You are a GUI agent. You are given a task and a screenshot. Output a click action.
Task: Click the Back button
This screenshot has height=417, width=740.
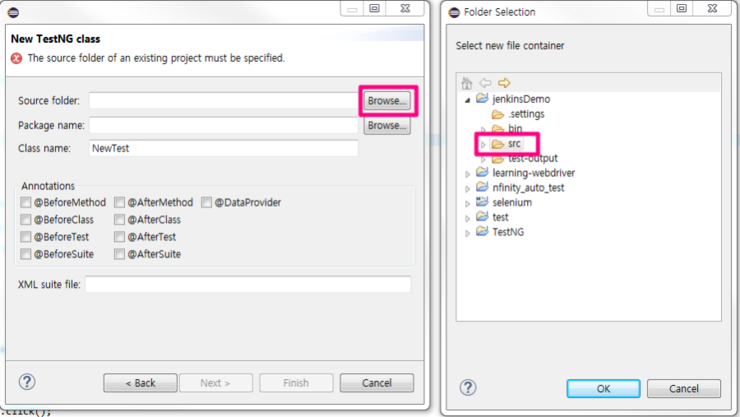click(x=141, y=383)
